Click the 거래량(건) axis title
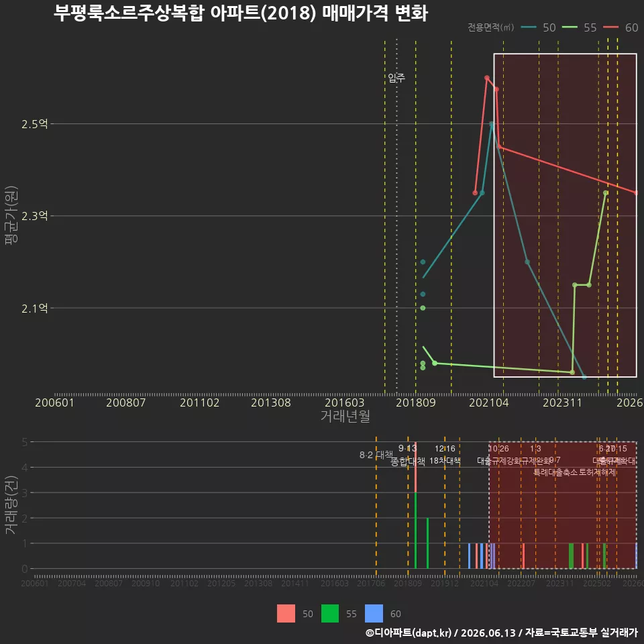 pos(11,504)
